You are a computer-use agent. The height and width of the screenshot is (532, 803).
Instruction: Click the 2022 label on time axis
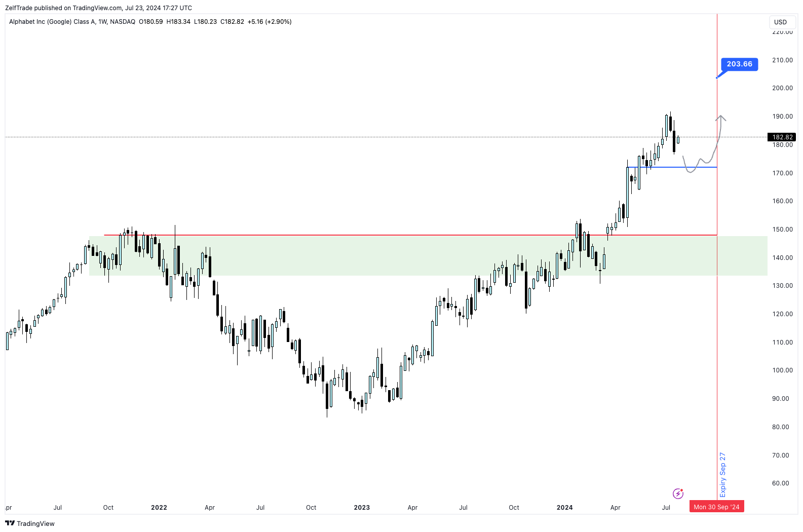coord(159,508)
